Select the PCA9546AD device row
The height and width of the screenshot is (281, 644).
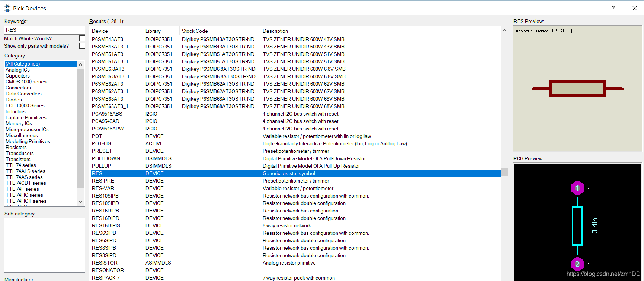coord(296,121)
